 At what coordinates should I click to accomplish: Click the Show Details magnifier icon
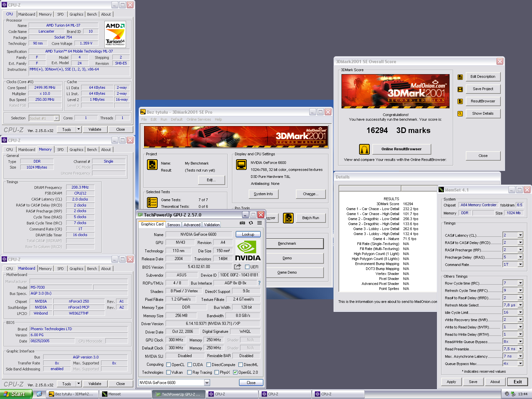[460, 114]
